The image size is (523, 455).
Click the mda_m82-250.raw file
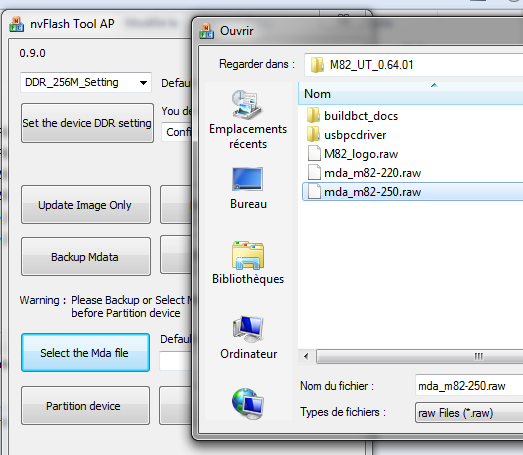point(413,191)
